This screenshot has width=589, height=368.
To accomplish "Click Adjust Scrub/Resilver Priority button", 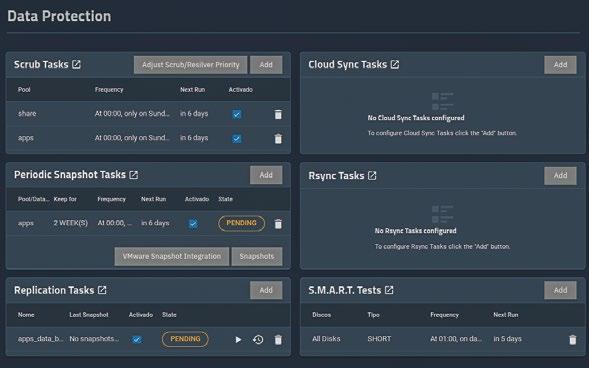I will 190,65.
